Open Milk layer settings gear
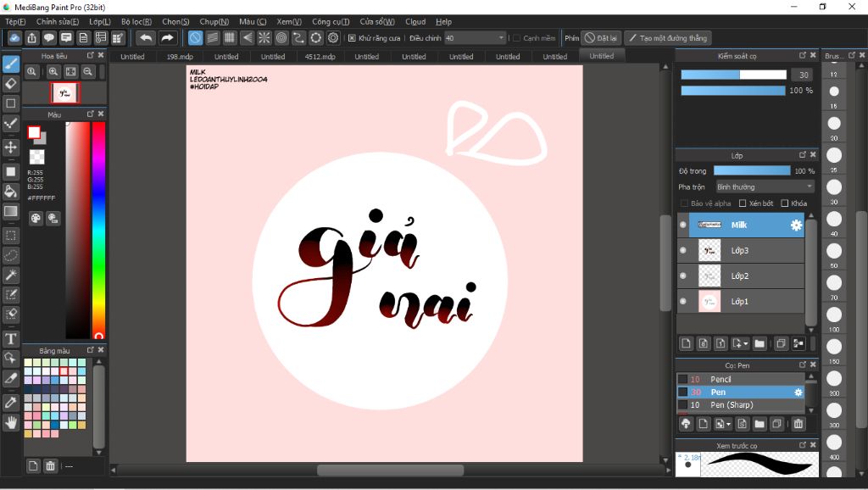 click(x=796, y=225)
